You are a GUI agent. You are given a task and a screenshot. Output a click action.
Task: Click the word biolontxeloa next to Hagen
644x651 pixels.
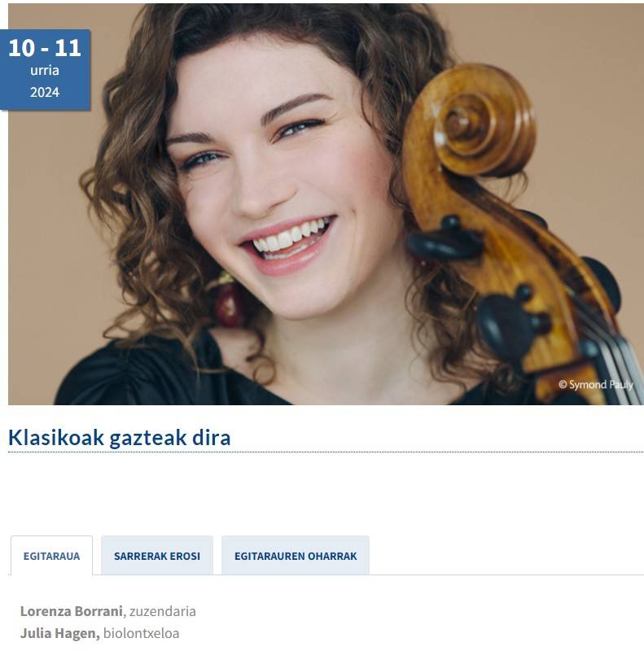[x=142, y=633]
